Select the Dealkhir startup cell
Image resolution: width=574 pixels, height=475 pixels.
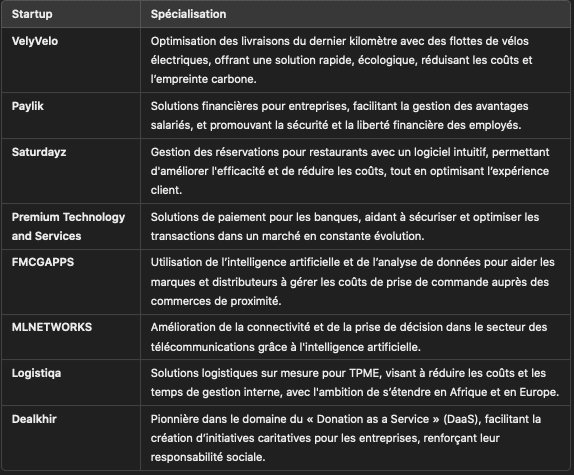click(71, 438)
